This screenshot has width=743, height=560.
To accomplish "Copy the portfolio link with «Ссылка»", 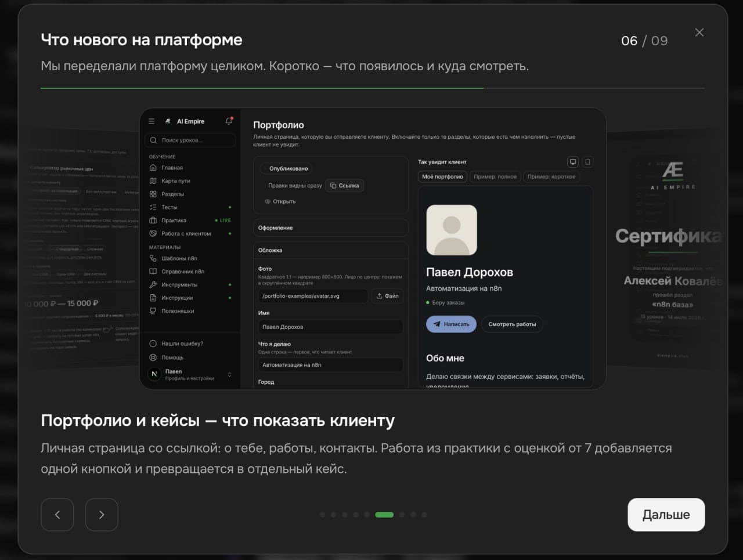I will (345, 186).
